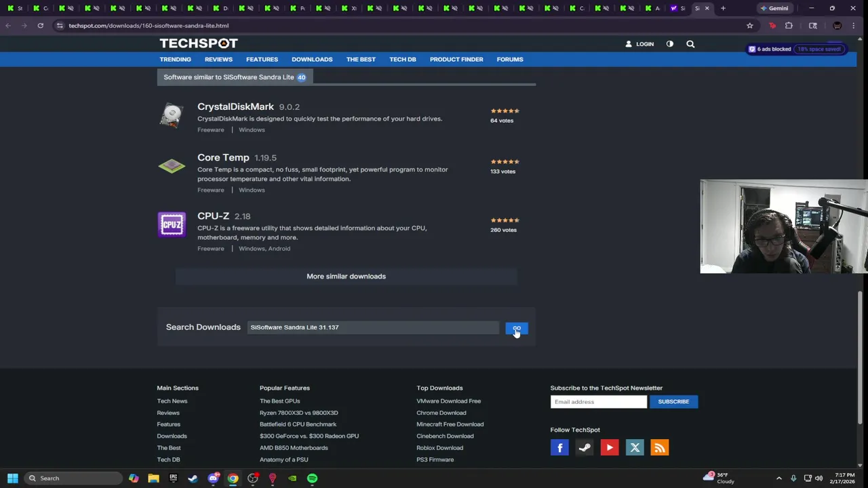The image size is (868, 488).
Task: Open the Chrome three-dot menu
Action: [853, 26]
